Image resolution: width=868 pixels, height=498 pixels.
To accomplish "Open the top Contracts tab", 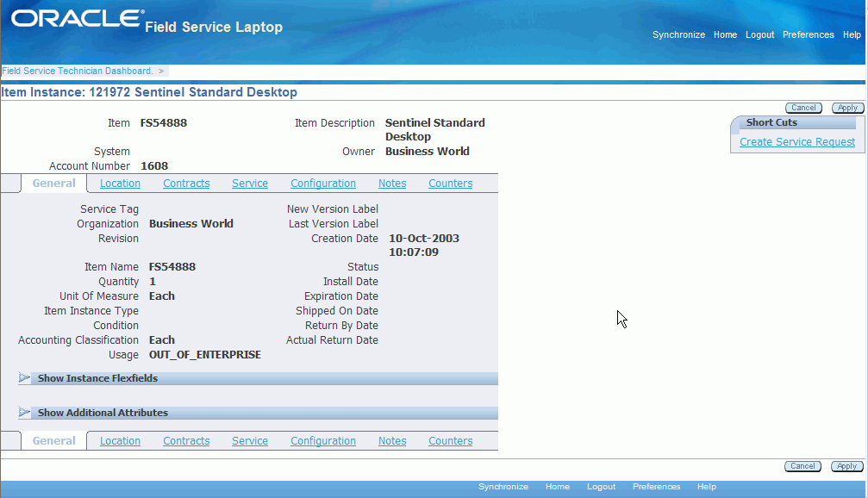I will (x=186, y=184).
